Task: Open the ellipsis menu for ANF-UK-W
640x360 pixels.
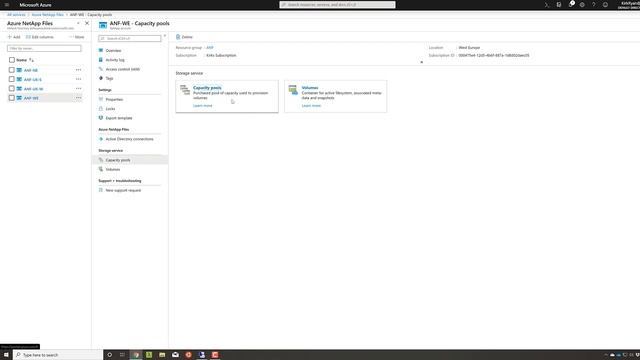Action: pos(78,89)
